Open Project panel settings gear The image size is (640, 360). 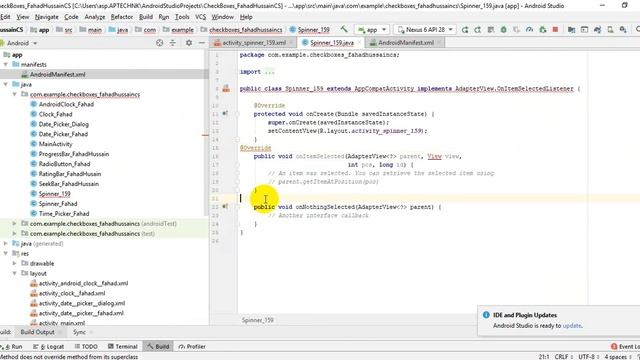point(189,43)
